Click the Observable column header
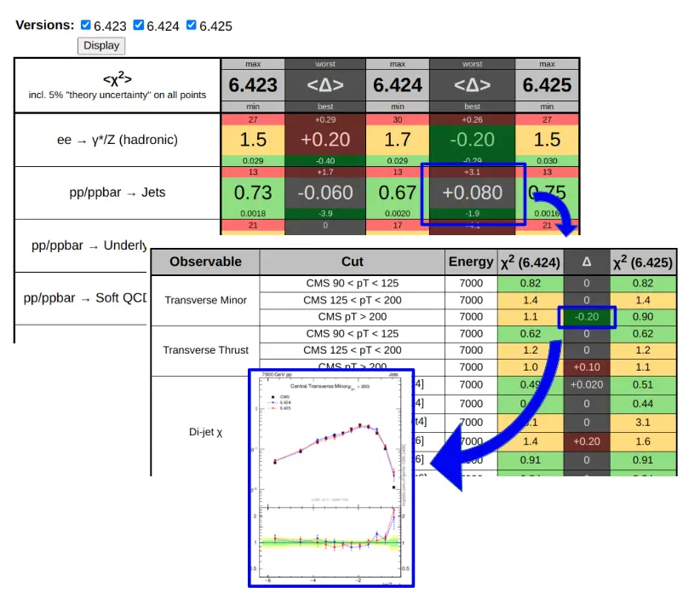Image resolution: width=700 pixels, height=599 pixels. click(205, 262)
